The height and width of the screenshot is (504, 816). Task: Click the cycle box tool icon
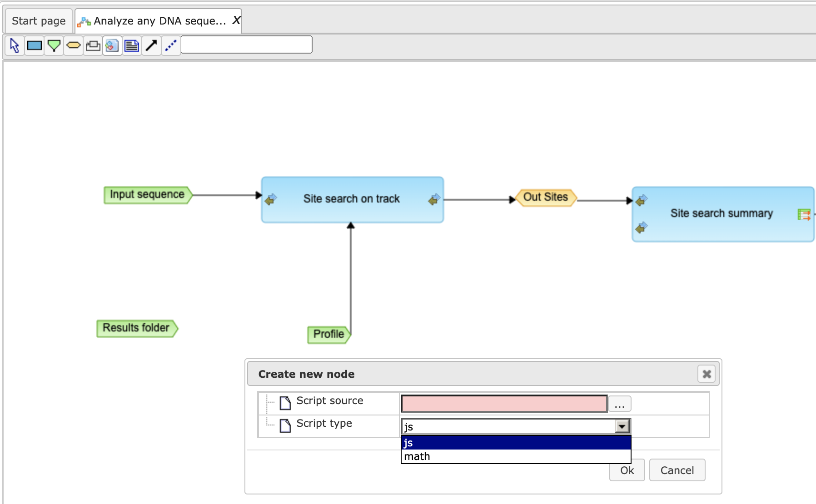(x=93, y=45)
